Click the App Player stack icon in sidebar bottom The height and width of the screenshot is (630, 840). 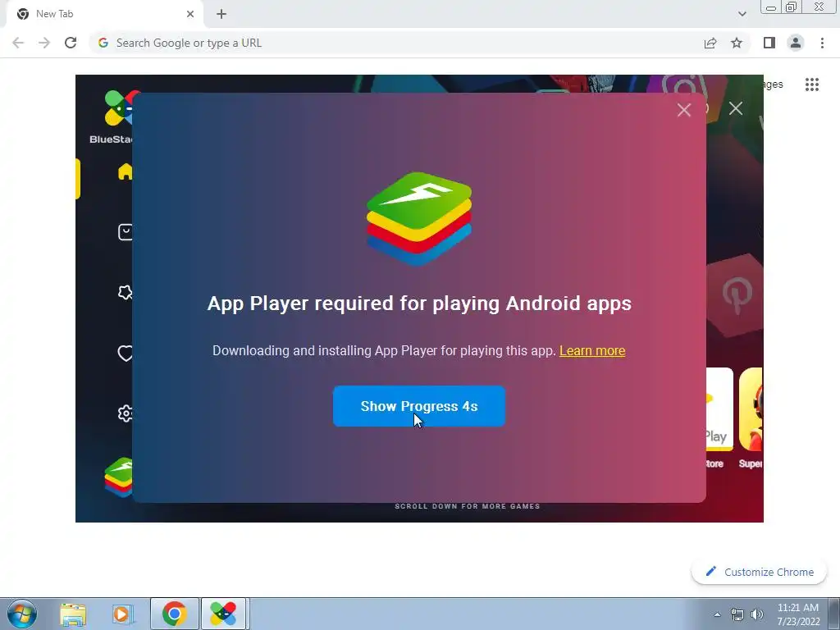pos(119,477)
